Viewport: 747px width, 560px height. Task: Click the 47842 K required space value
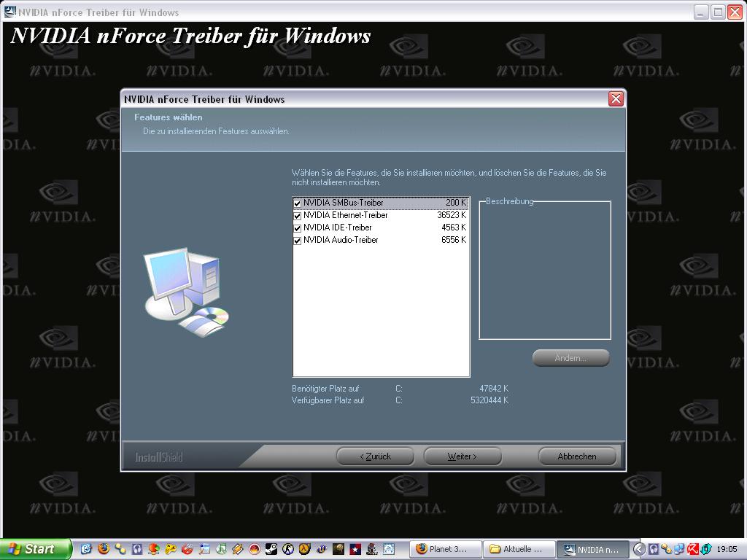tap(494, 389)
